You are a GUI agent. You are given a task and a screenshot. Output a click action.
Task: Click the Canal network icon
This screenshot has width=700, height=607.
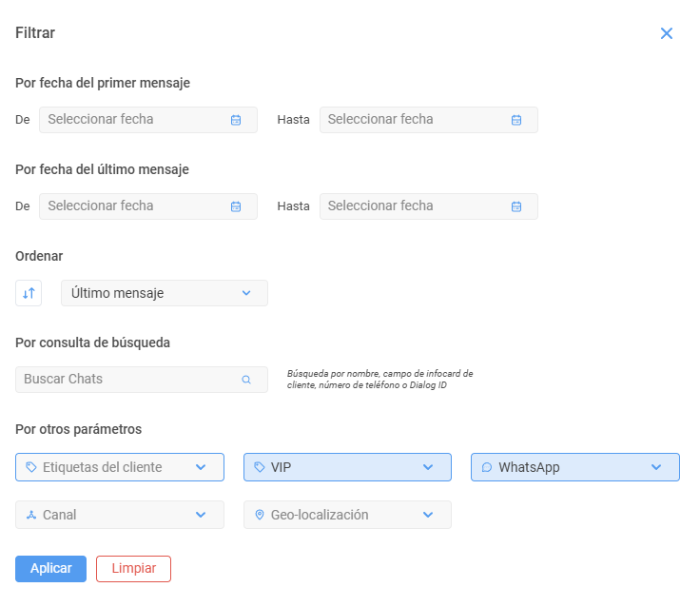30,515
